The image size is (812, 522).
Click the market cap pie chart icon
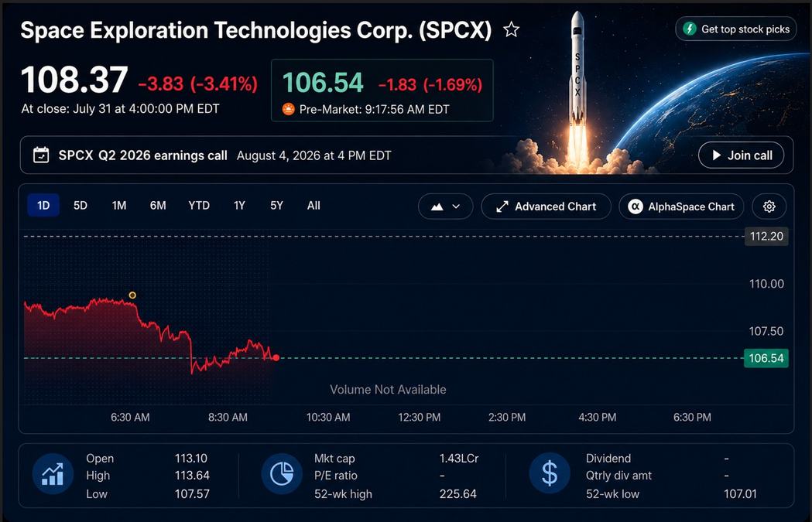click(282, 473)
